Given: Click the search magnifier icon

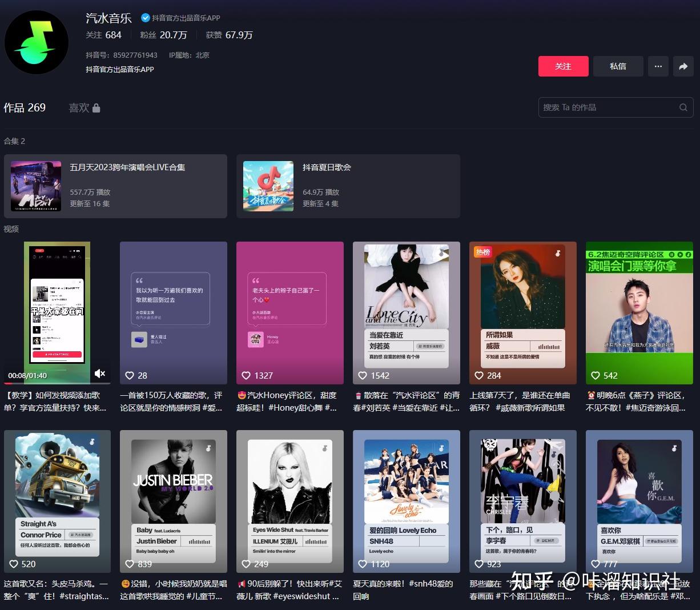Looking at the screenshot, I should pyautogui.click(x=683, y=107).
